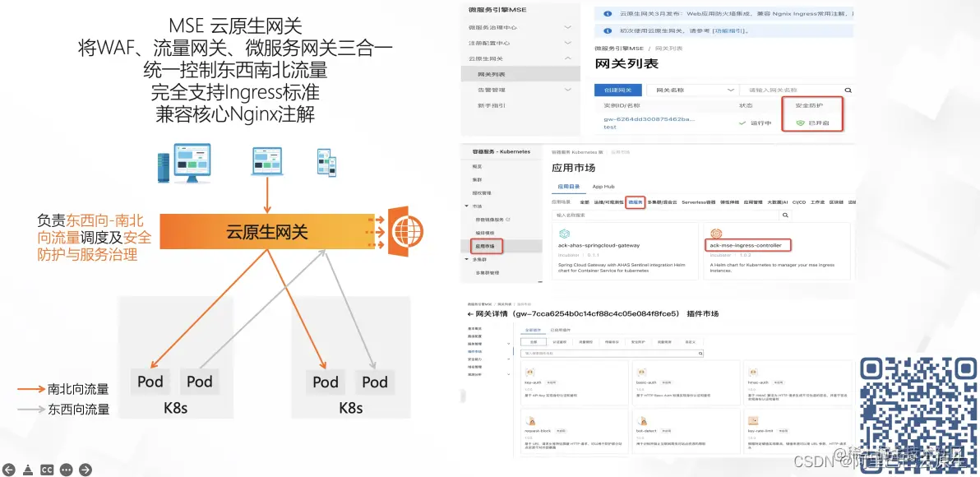
Task: Switch to the 已启用插件 tab
Action: [x=560, y=330]
